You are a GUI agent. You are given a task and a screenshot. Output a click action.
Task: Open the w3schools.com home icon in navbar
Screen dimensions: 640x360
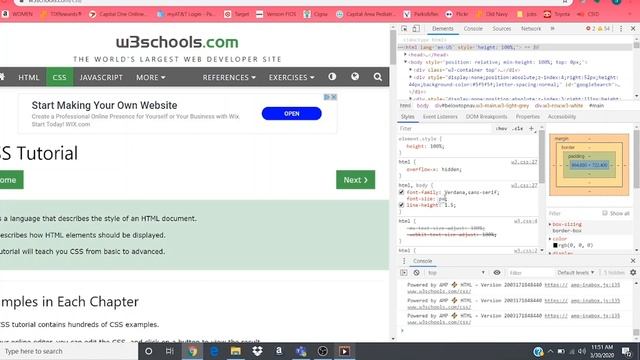point(2,77)
